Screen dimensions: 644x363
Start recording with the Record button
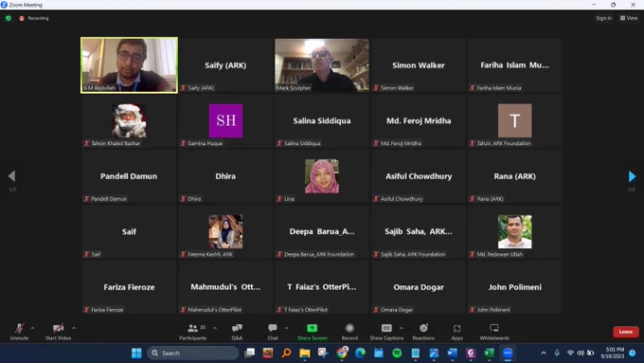pos(349,332)
